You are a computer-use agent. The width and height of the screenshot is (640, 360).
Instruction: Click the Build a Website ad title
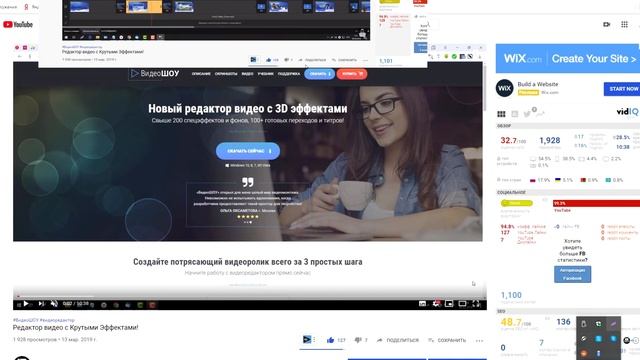[538, 84]
